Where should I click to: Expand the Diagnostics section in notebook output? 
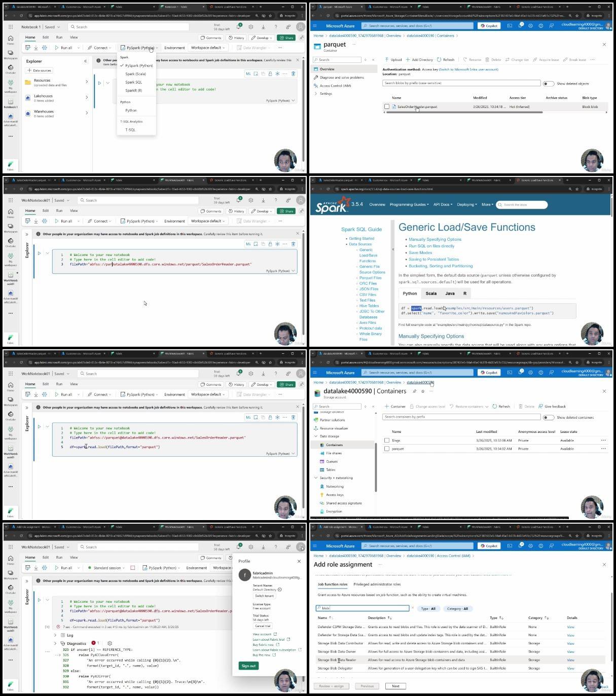click(55, 643)
